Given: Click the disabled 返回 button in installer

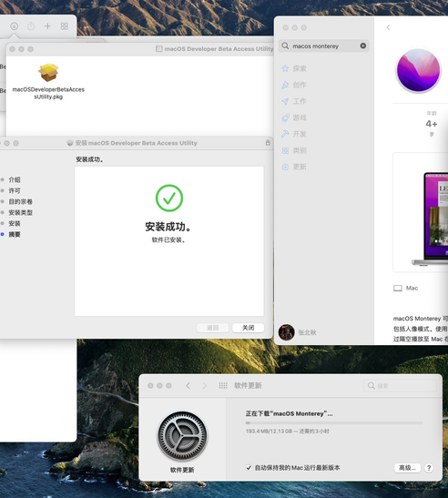Looking at the screenshot, I should point(212,328).
